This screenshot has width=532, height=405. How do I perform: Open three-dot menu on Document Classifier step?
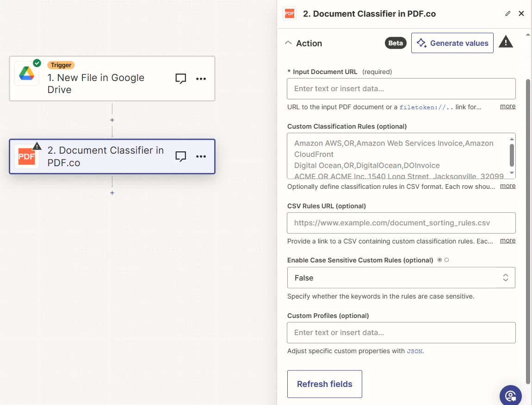pyautogui.click(x=201, y=156)
